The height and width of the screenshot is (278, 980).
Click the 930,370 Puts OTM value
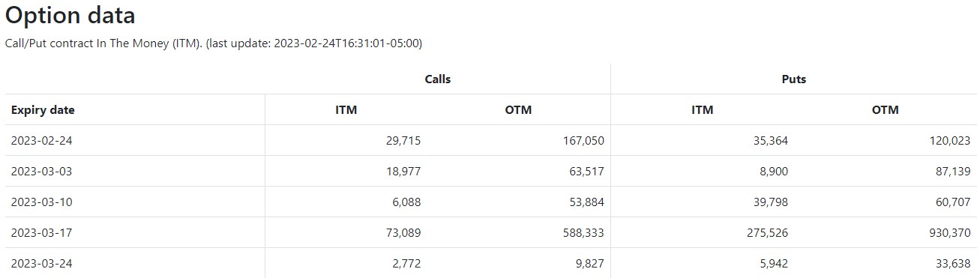coord(949,233)
